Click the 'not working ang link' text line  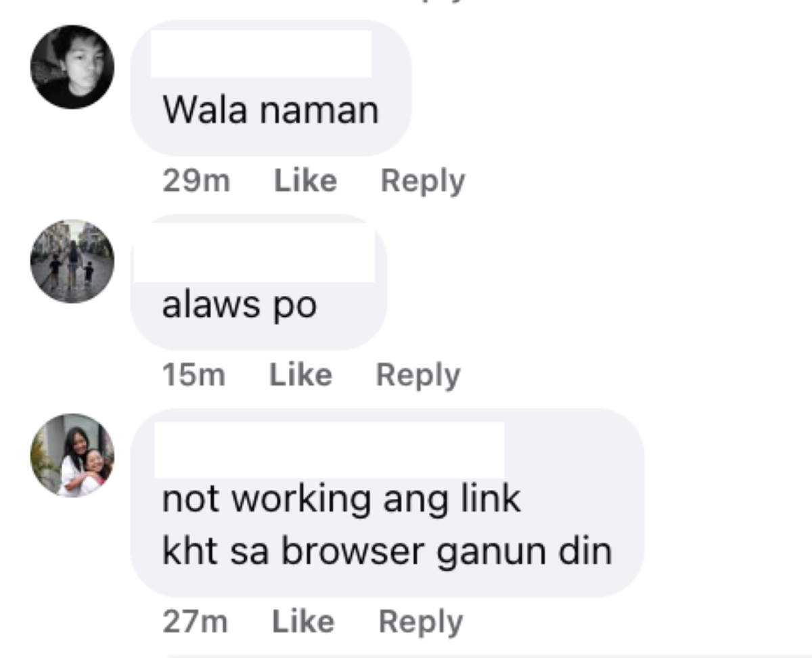[x=342, y=499]
